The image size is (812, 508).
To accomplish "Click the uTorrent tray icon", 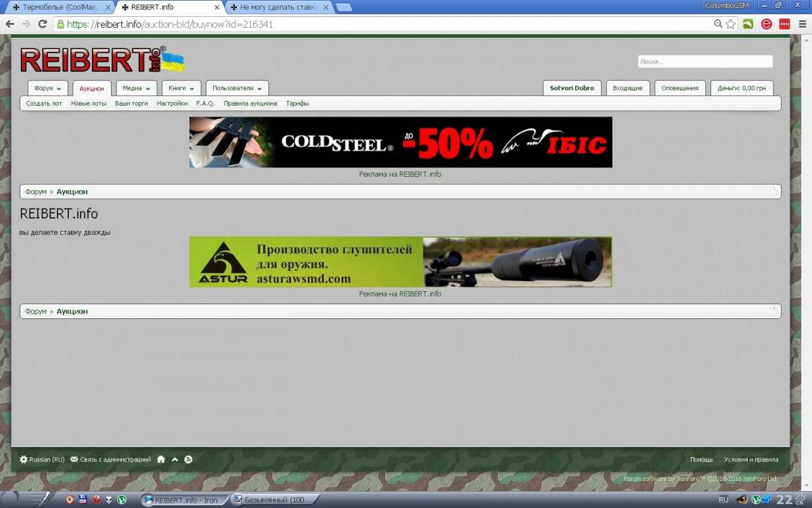I will pyautogui.click(x=756, y=500).
